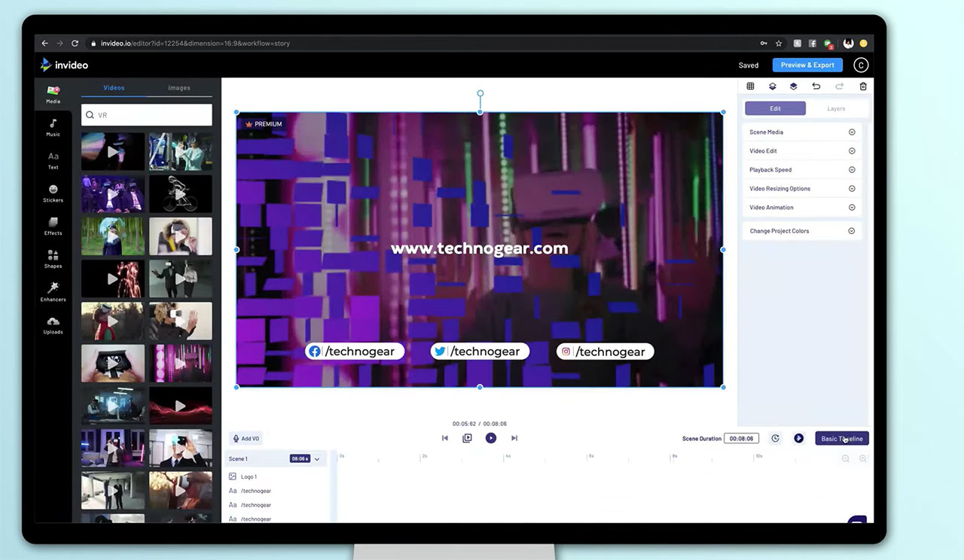The height and width of the screenshot is (560, 964).
Task: Click the greyed-out redo arrow
Action: [x=839, y=87]
